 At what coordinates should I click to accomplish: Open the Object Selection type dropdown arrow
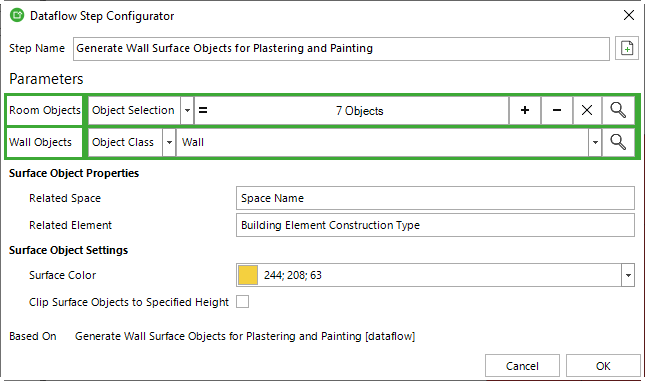(187, 110)
